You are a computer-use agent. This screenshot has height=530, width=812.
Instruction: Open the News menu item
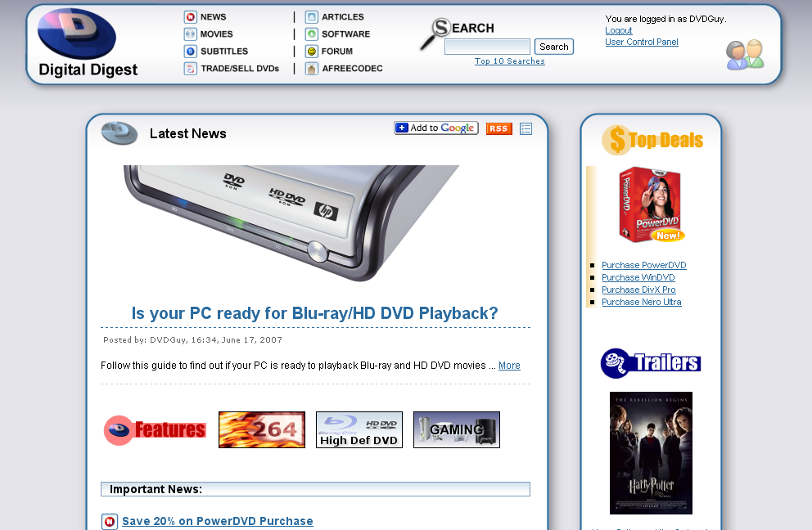[213, 17]
